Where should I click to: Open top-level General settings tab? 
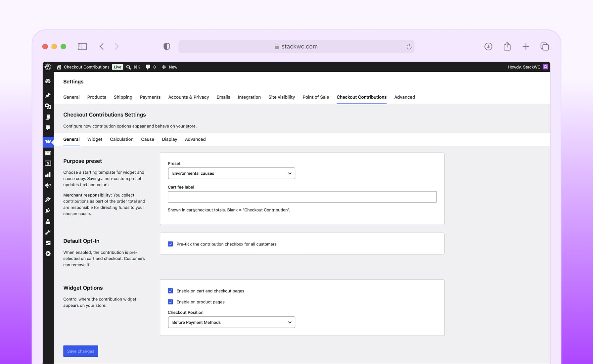pos(71,97)
